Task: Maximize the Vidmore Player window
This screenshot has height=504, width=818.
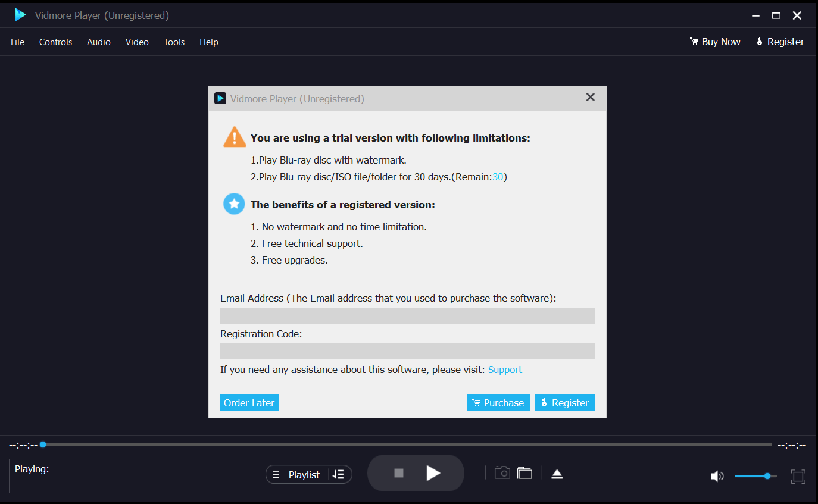Action: click(776, 15)
